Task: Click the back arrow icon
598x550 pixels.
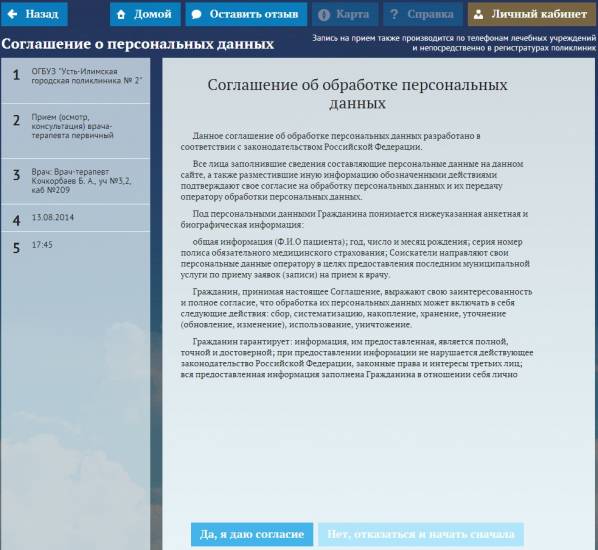Action: pos(13,14)
